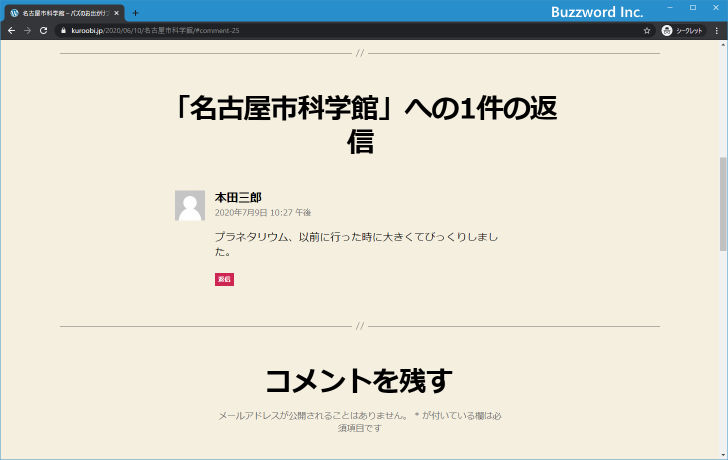Select the 名古屋市科学館 browser tab
The height and width of the screenshot is (460, 728).
(65, 13)
